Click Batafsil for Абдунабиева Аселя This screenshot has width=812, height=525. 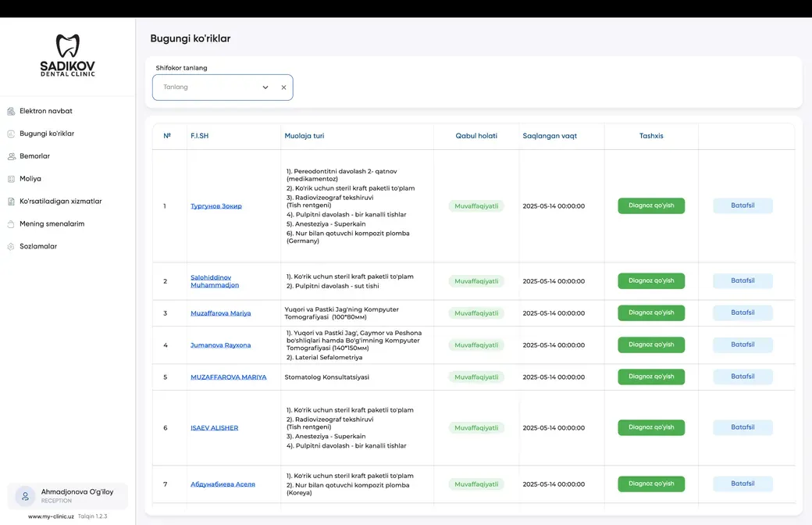coord(743,484)
